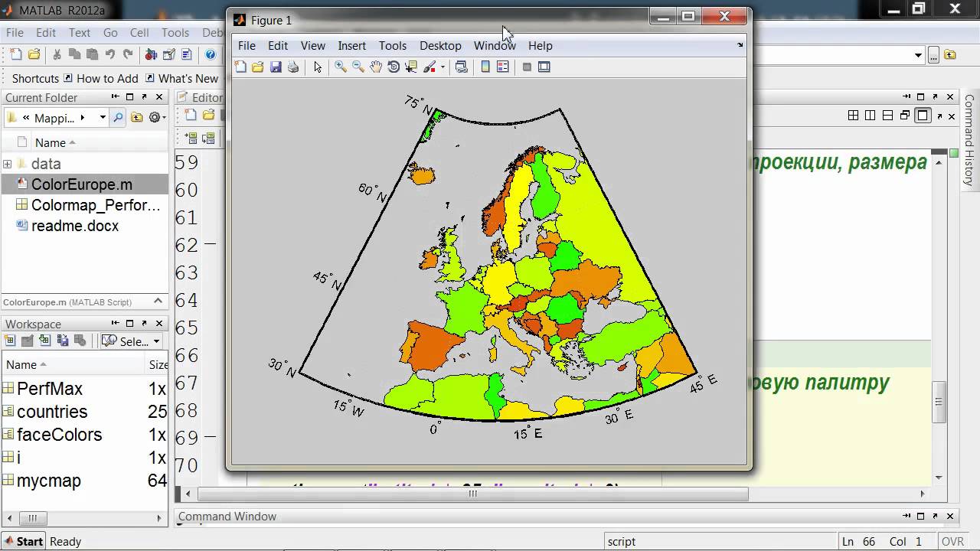Print the figure with the printer icon
Viewport: 980px width, 551px height.
[x=293, y=67]
